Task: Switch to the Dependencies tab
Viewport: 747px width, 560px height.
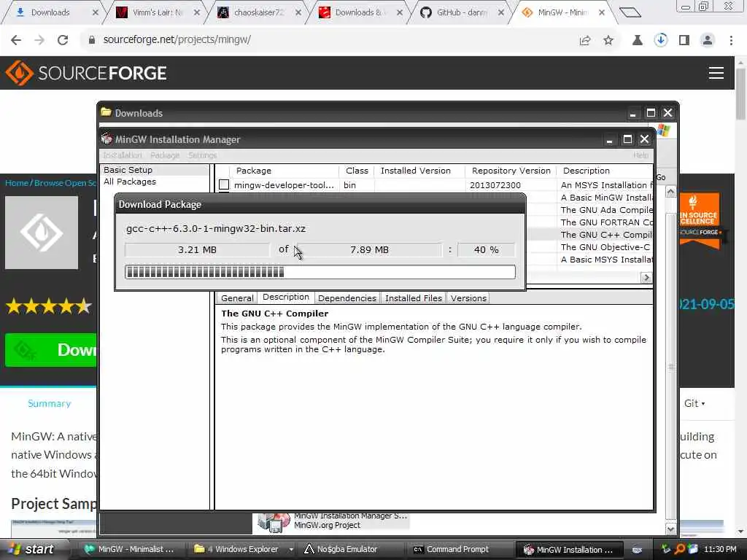Action: pos(347,298)
